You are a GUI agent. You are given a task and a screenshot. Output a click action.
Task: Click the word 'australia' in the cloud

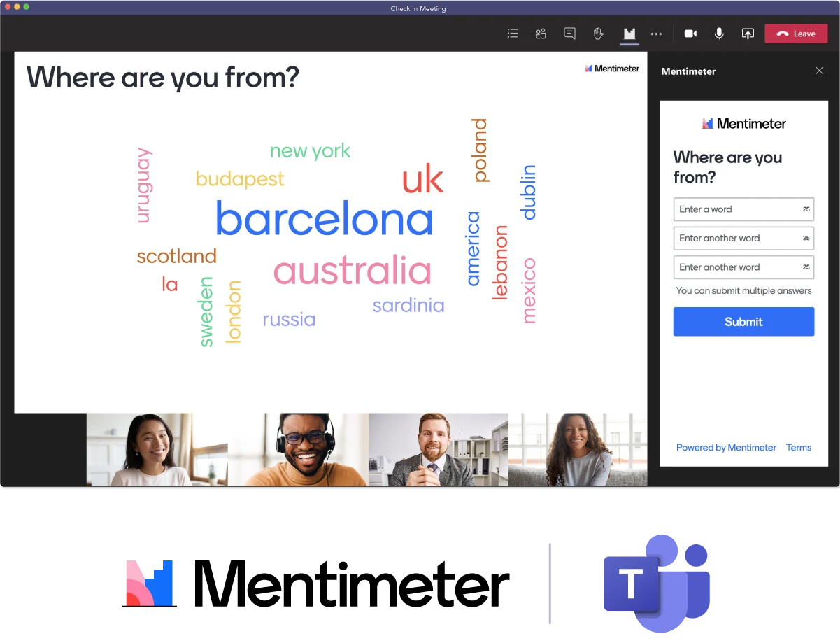coord(353,271)
